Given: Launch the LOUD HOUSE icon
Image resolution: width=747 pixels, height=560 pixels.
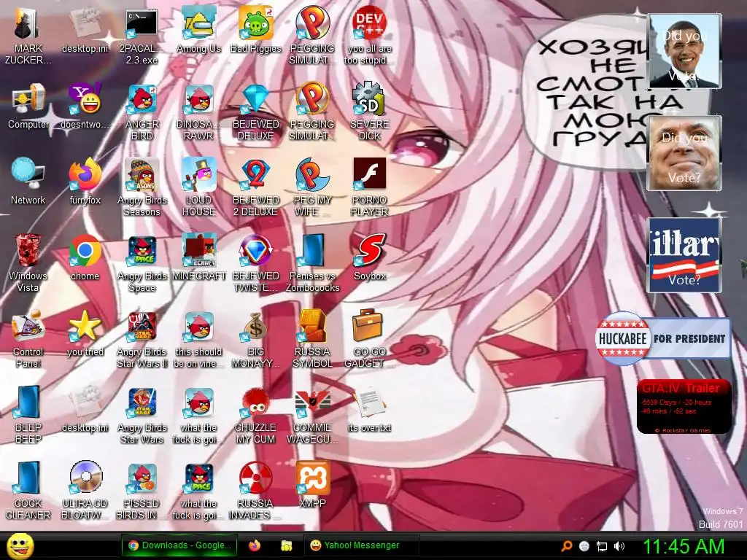Looking at the screenshot, I should click(x=198, y=187).
